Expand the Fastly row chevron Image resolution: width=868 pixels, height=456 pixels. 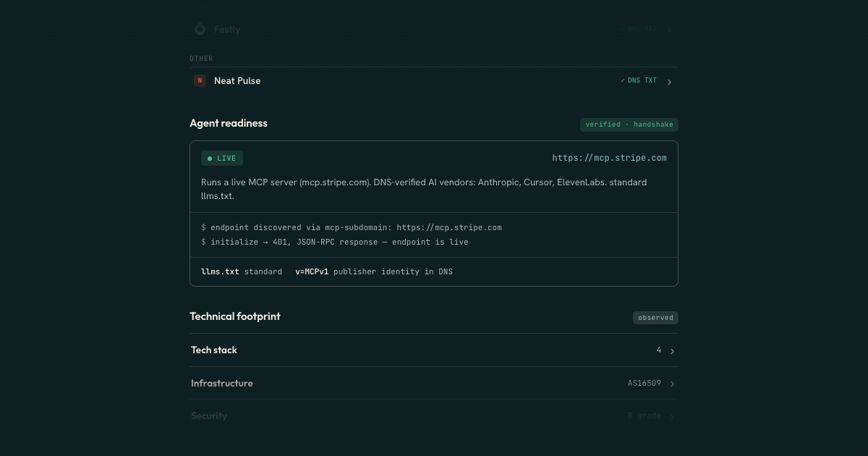click(669, 30)
